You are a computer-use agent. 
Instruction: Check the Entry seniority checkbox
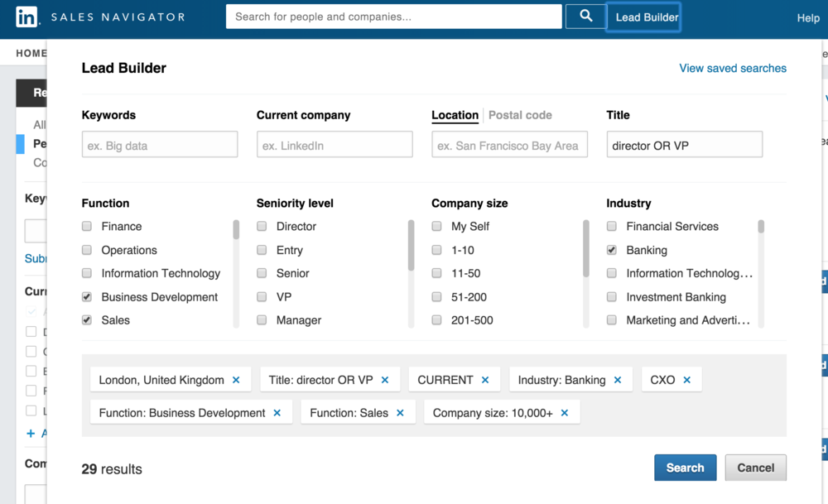click(x=262, y=250)
